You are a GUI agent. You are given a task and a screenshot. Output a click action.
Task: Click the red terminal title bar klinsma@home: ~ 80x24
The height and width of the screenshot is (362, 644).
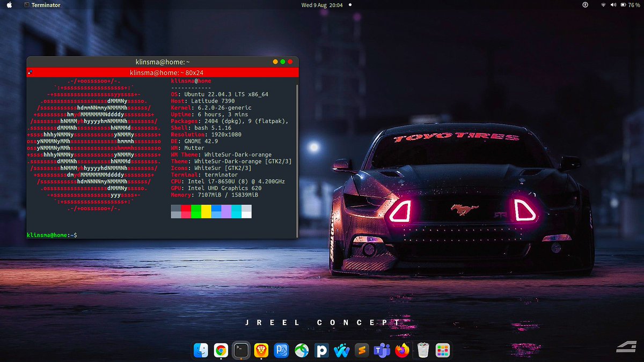coord(162,72)
